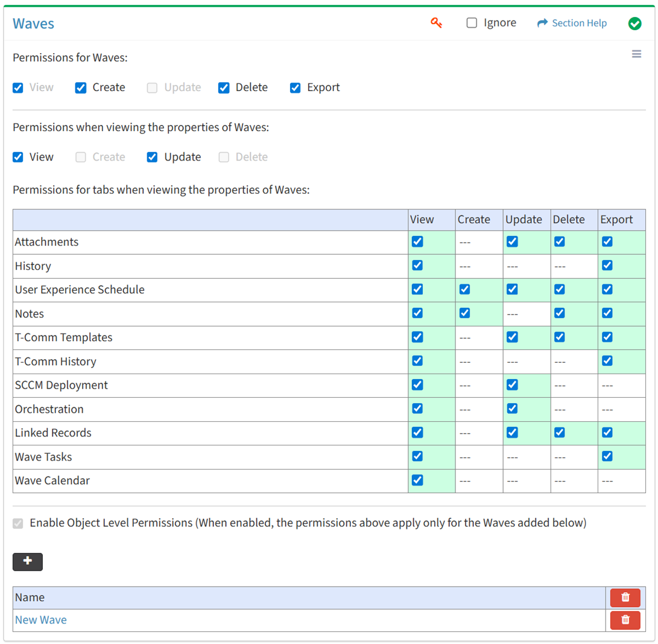Viewport: 658px width, 644px height.
Task: Toggle the Ignore checkbox
Action: click(472, 23)
